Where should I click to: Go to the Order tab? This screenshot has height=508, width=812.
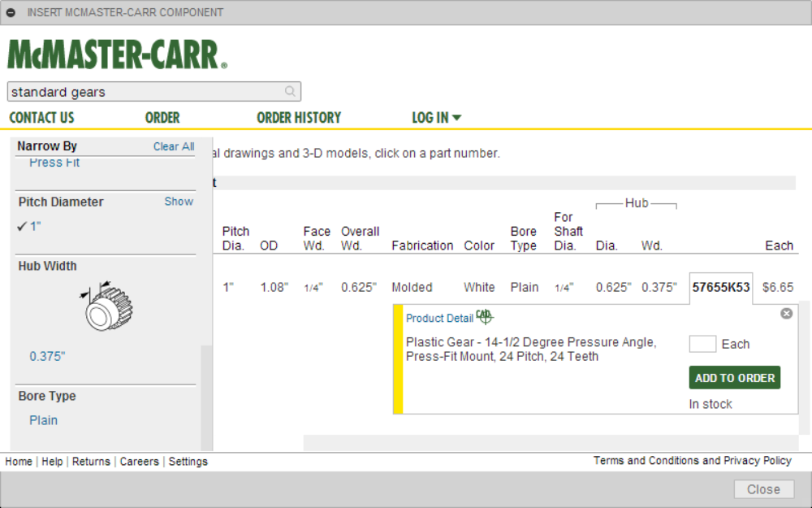click(x=162, y=118)
